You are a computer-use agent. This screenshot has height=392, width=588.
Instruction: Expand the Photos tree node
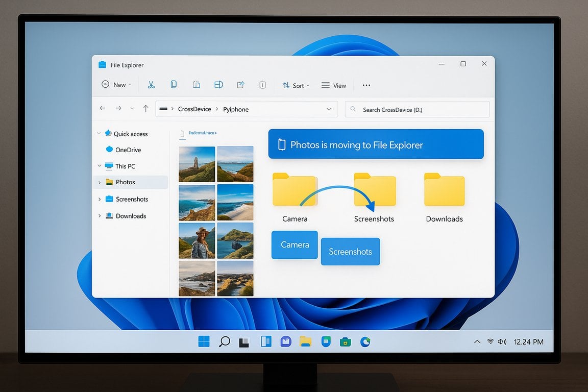(100, 182)
